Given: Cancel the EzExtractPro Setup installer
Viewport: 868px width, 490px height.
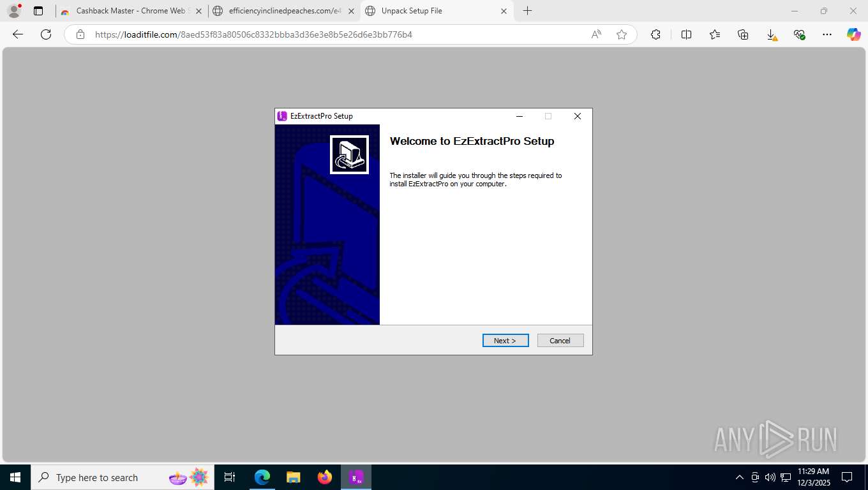Looking at the screenshot, I should [560, 341].
